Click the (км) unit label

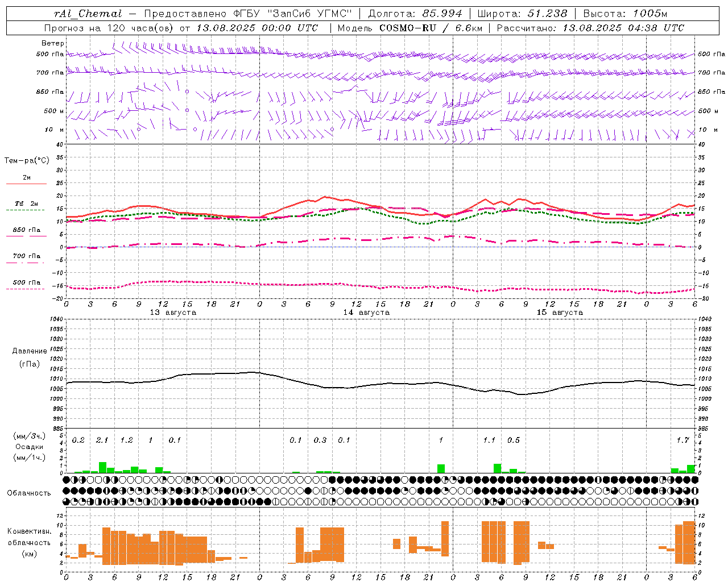30,554
